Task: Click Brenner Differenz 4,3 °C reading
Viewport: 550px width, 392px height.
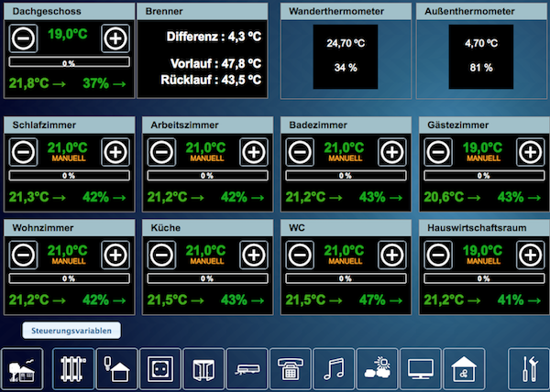Action: (214, 37)
